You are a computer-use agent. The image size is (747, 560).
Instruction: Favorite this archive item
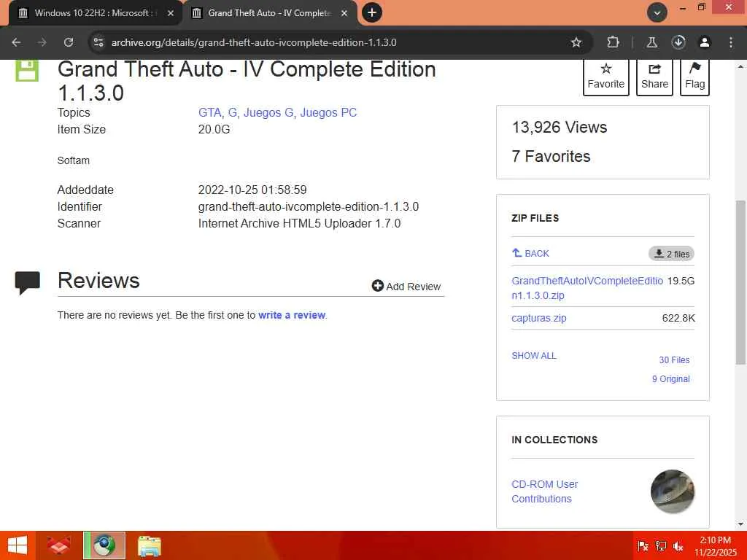[x=606, y=77]
